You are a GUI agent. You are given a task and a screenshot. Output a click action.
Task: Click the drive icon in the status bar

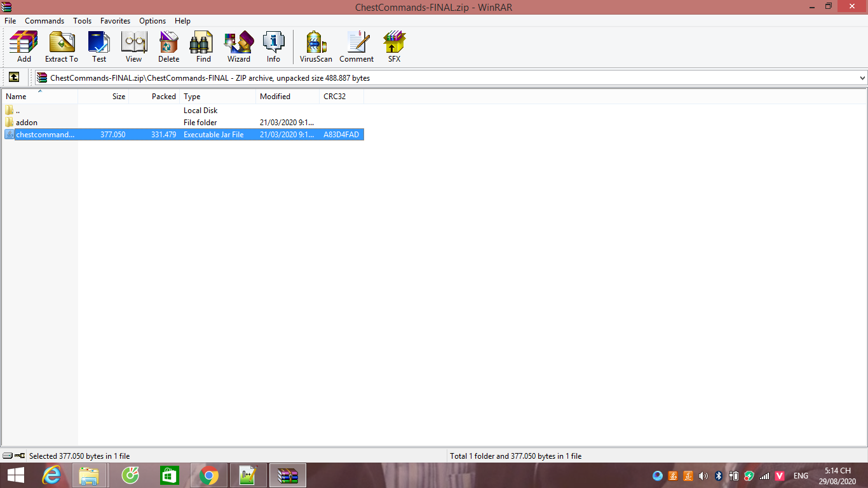(x=8, y=456)
